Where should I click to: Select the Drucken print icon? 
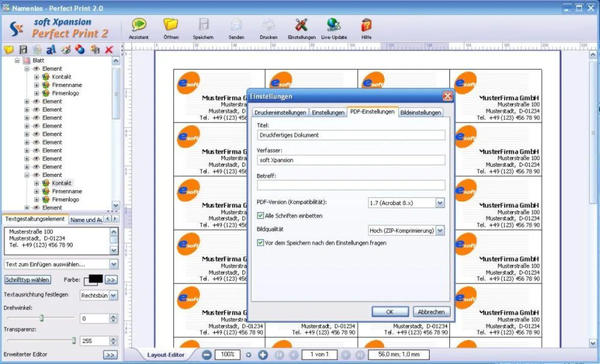(x=268, y=25)
